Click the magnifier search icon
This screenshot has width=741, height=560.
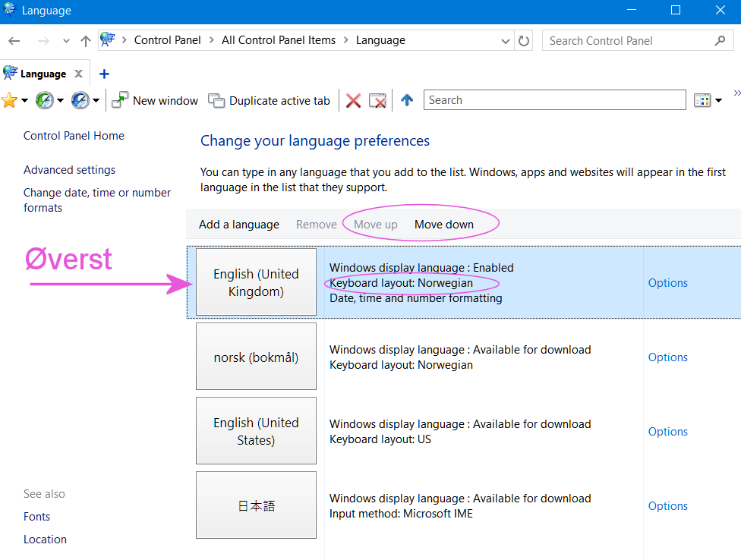pyautogui.click(x=721, y=41)
